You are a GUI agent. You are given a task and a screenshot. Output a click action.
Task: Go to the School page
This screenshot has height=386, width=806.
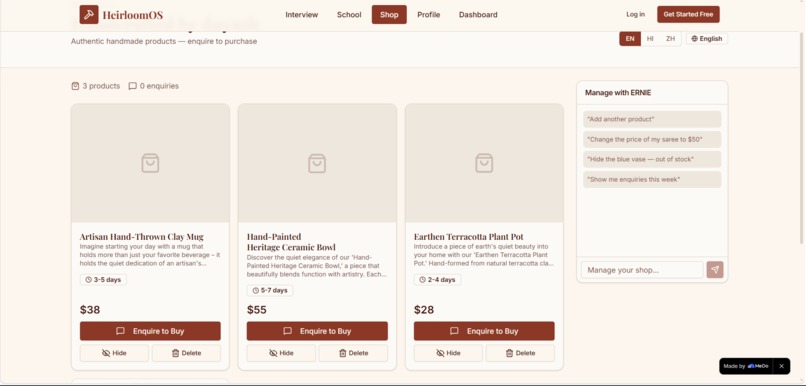point(349,14)
